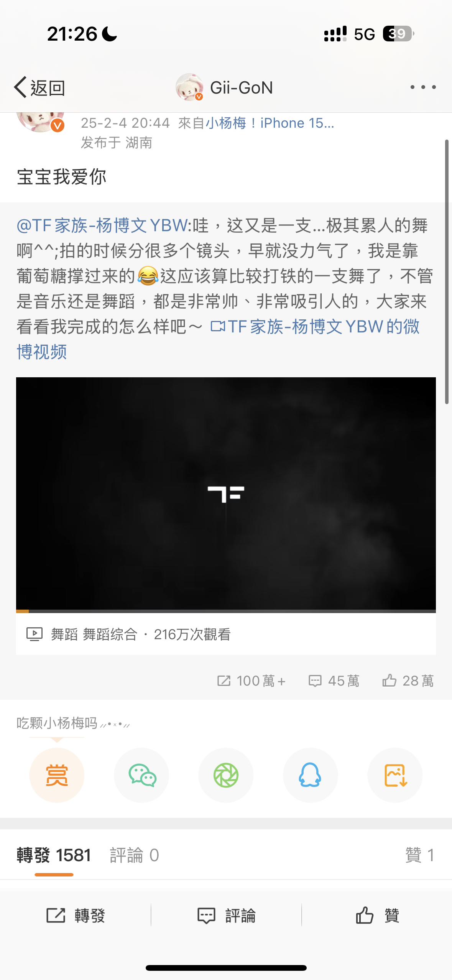Open the @TF家族-杨博文YBW profile link

102,225
